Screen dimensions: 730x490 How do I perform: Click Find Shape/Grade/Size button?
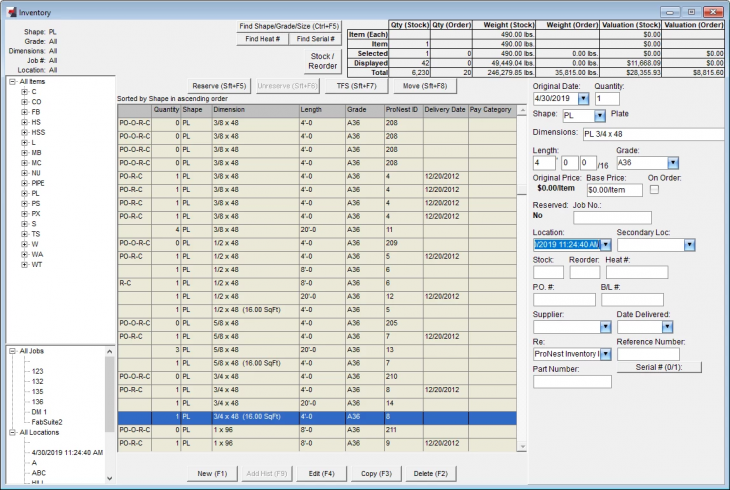click(289, 27)
